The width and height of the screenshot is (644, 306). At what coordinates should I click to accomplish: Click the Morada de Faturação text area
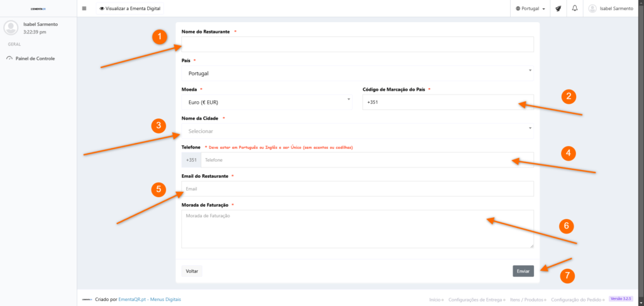[x=357, y=229]
